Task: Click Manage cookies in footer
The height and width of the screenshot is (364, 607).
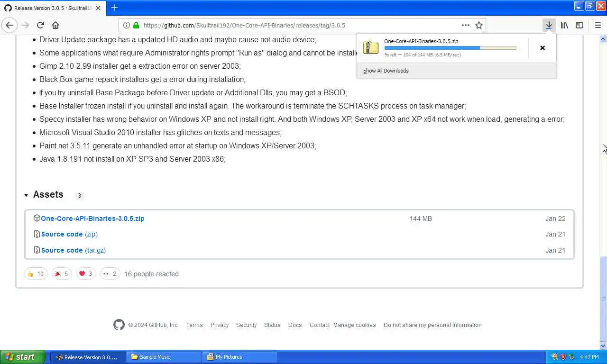Action: [x=354, y=325]
